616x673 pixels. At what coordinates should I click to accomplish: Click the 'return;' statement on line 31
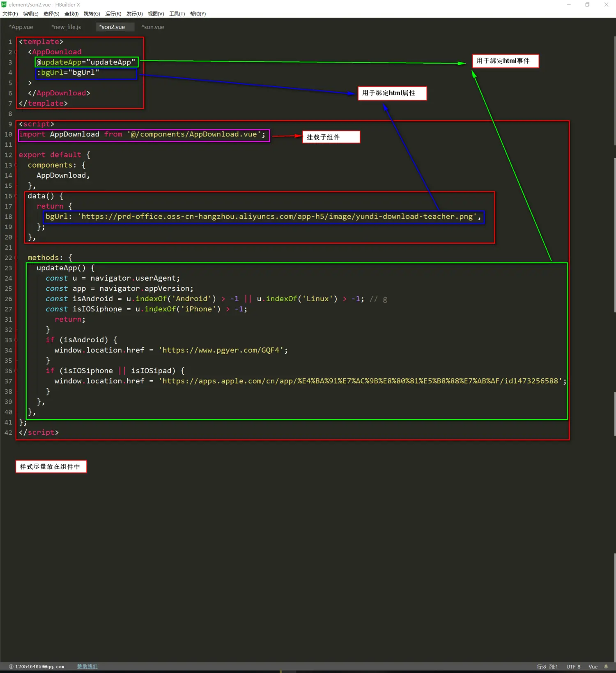tap(70, 319)
